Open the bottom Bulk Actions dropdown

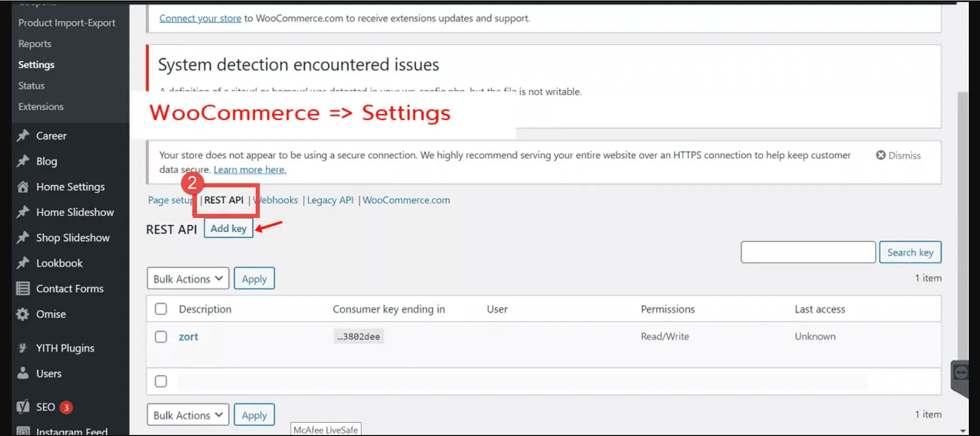click(x=188, y=415)
